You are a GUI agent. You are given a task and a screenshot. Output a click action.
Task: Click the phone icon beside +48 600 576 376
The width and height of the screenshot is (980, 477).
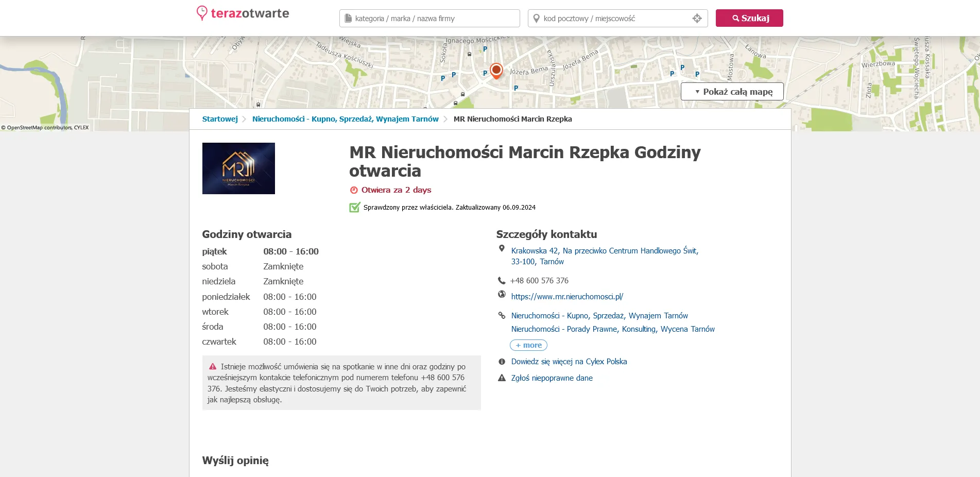tap(502, 281)
